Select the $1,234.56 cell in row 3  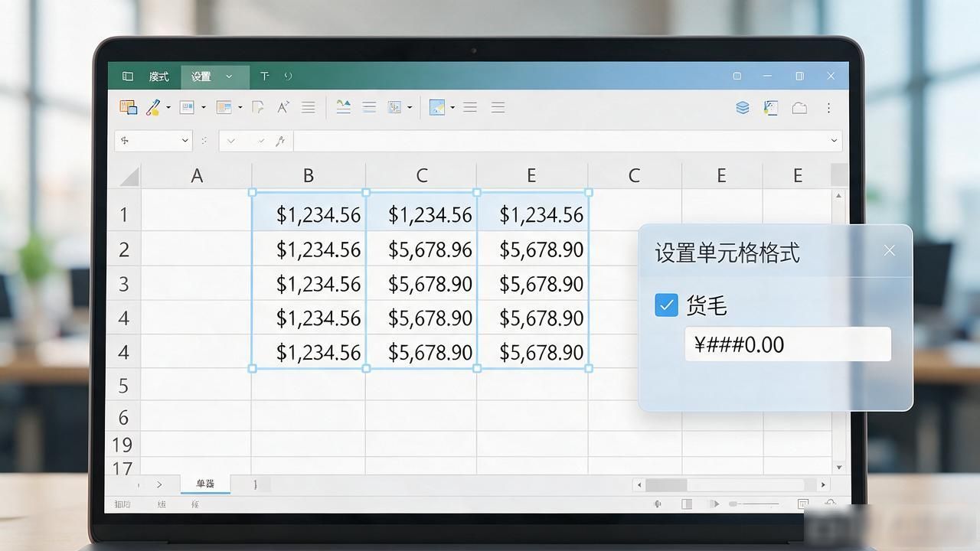[309, 284]
